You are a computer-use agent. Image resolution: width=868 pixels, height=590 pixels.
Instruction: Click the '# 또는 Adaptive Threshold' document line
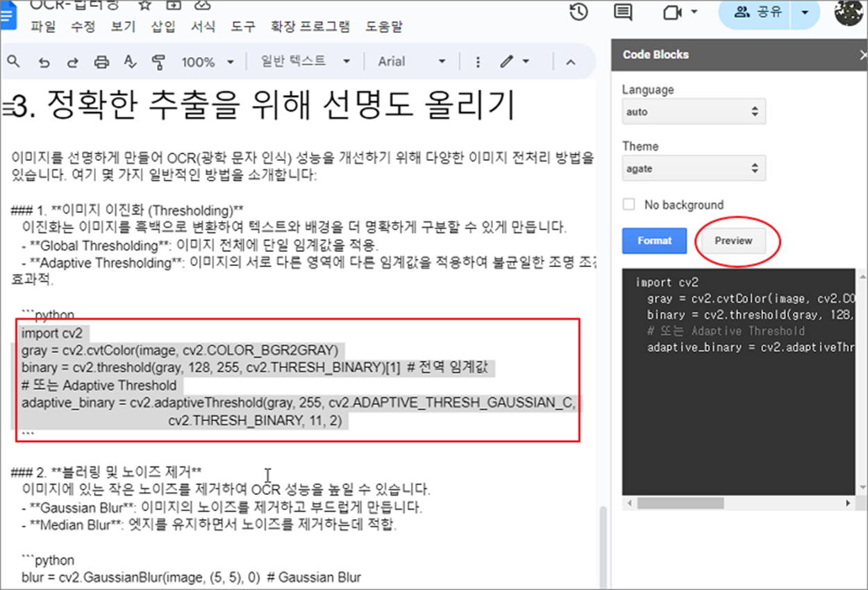99,385
